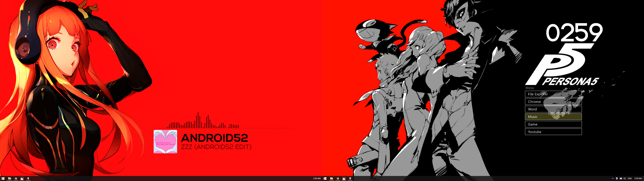Open Youtube entry in launcher menu
644x181 pixels.
coord(553,132)
